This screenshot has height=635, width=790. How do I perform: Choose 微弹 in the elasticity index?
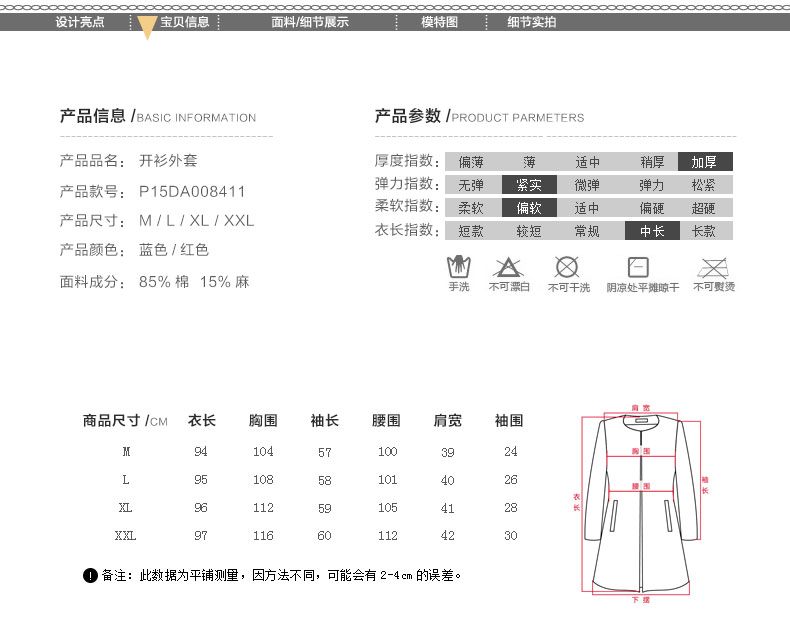(x=587, y=185)
